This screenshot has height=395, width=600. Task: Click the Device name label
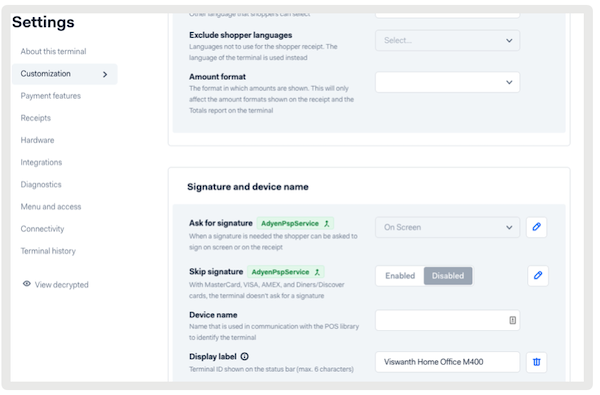pos(213,315)
